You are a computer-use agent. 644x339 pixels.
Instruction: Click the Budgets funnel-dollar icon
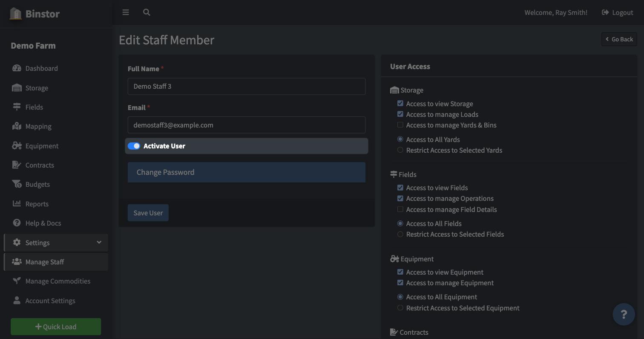pos(17,184)
